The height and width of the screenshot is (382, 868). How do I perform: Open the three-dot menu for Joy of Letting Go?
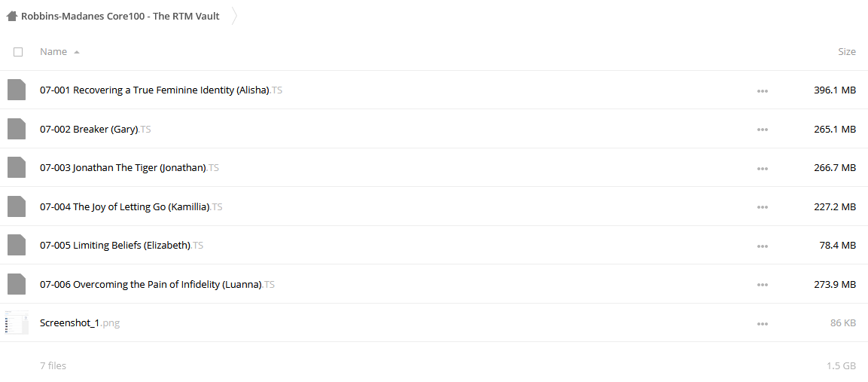coord(763,207)
